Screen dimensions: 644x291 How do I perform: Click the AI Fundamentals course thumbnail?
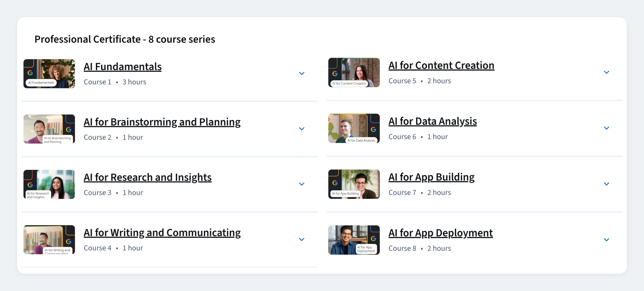[49, 74]
